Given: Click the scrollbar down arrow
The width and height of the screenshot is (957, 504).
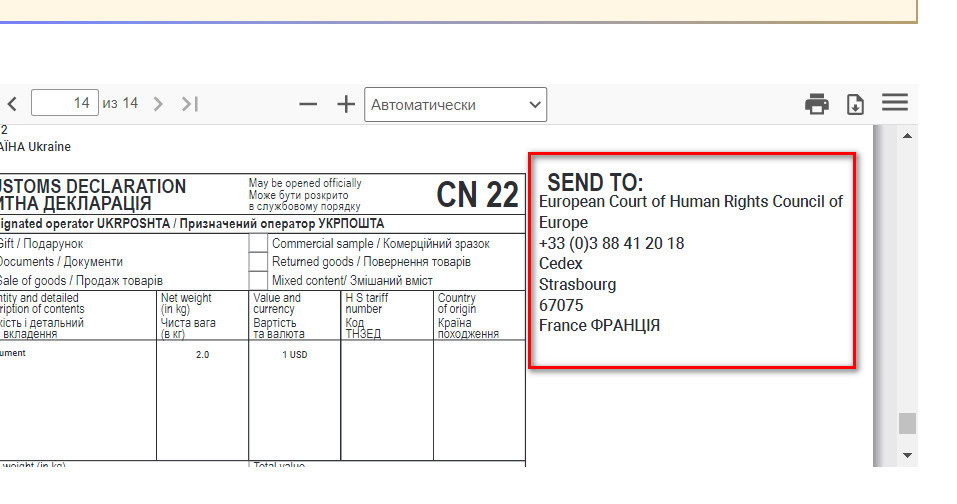Looking at the screenshot, I should (x=907, y=455).
